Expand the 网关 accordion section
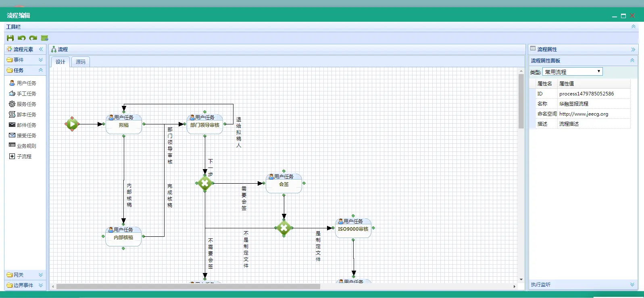 41,275
